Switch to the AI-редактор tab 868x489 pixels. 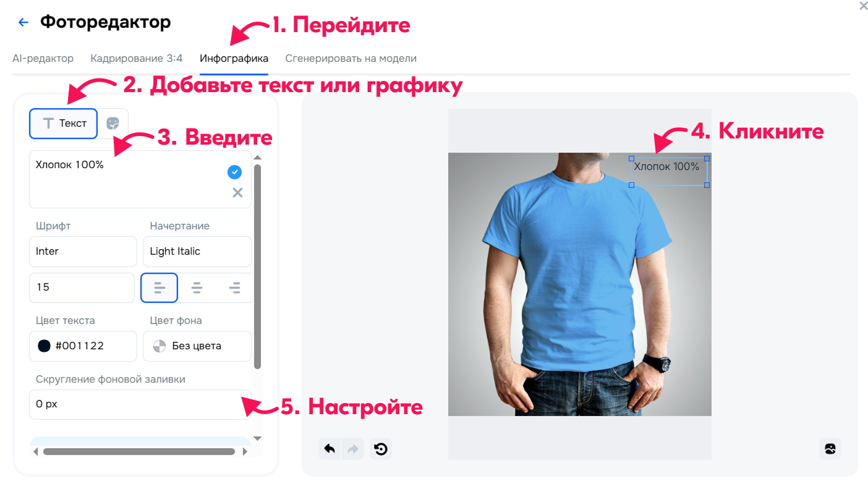pos(43,59)
